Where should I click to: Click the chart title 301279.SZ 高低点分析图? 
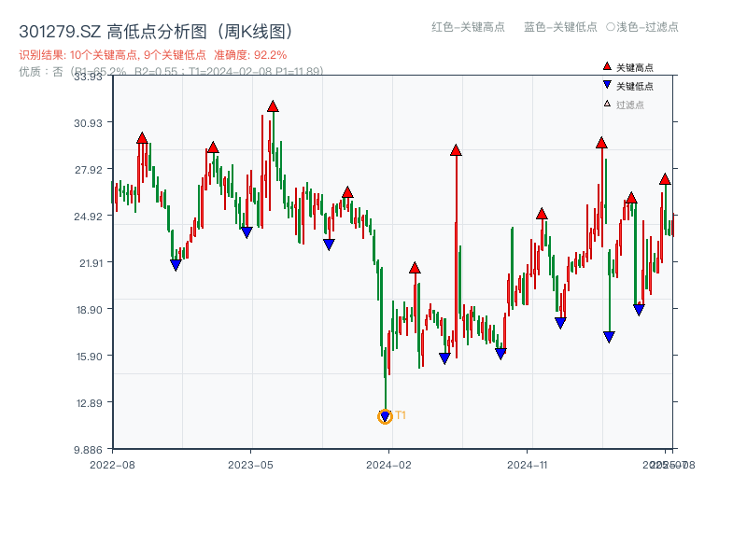156,32
